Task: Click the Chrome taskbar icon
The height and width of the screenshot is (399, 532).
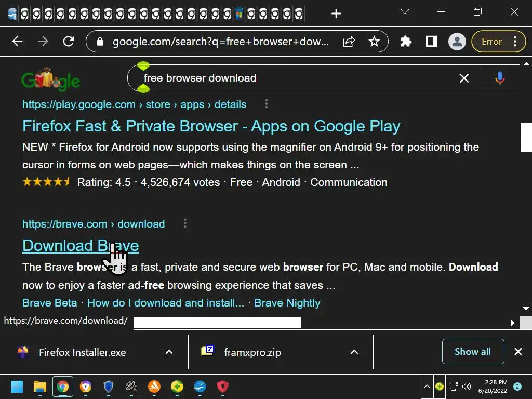Action: pyautogui.click(x=62, y=387)
